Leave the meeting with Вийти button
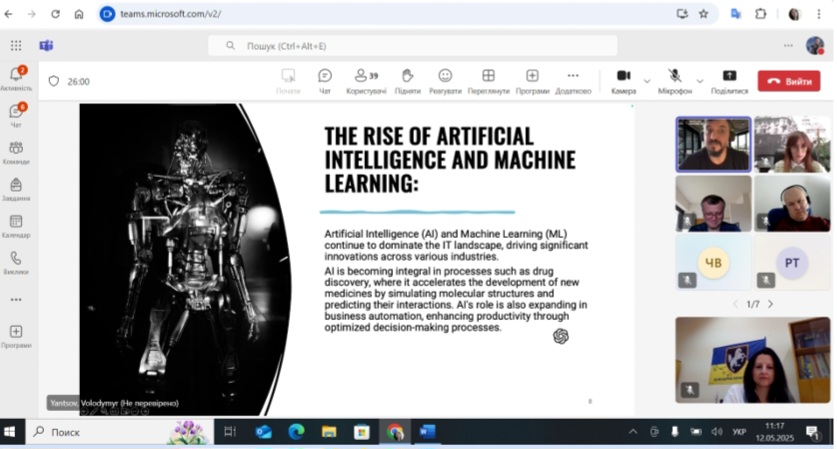This screenshot has height=449, width=837. [x=788, y=81]
